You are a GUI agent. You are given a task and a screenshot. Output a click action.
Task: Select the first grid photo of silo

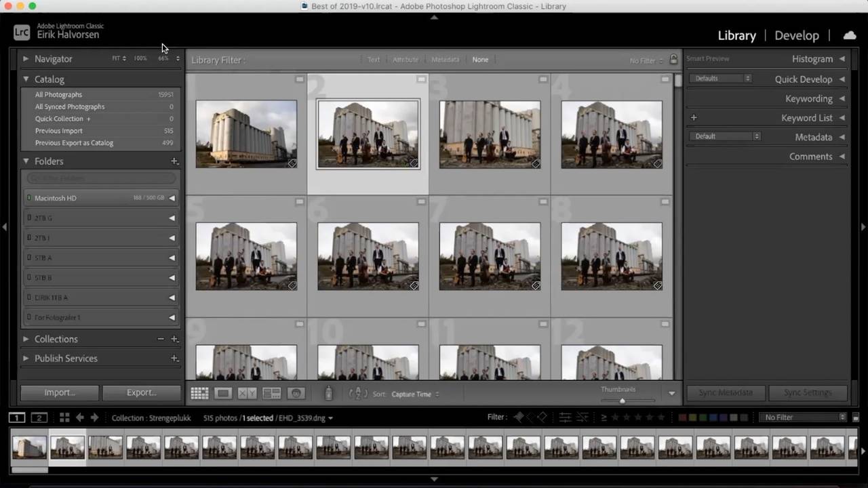coord(246,134)
